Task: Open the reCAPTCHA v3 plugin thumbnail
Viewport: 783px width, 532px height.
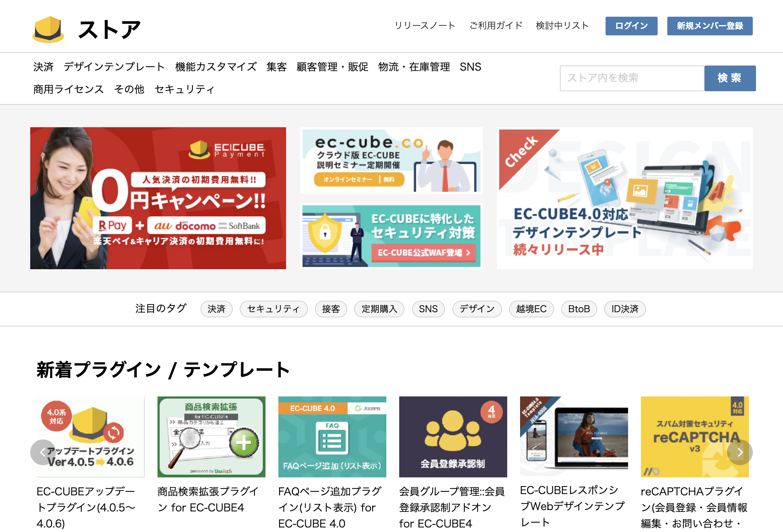Action: [x=695, y=437]
